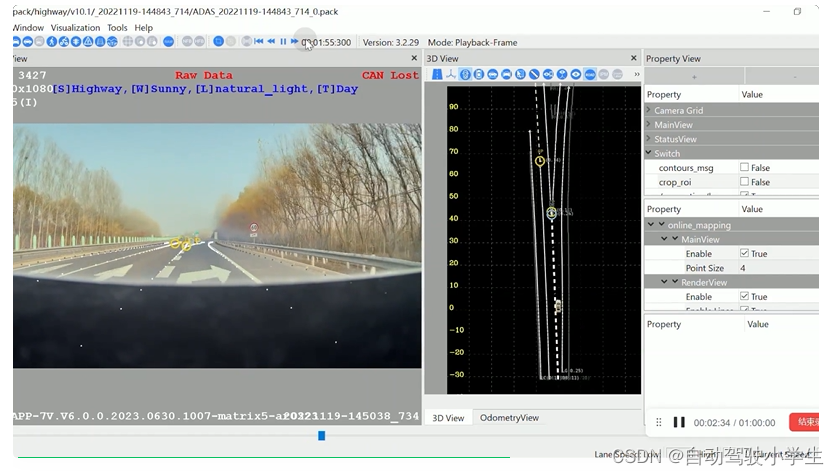Click the playback progress slider handle
Viewport: 839px width, 475px height.
pyautogui.click(x=322, y=436)
